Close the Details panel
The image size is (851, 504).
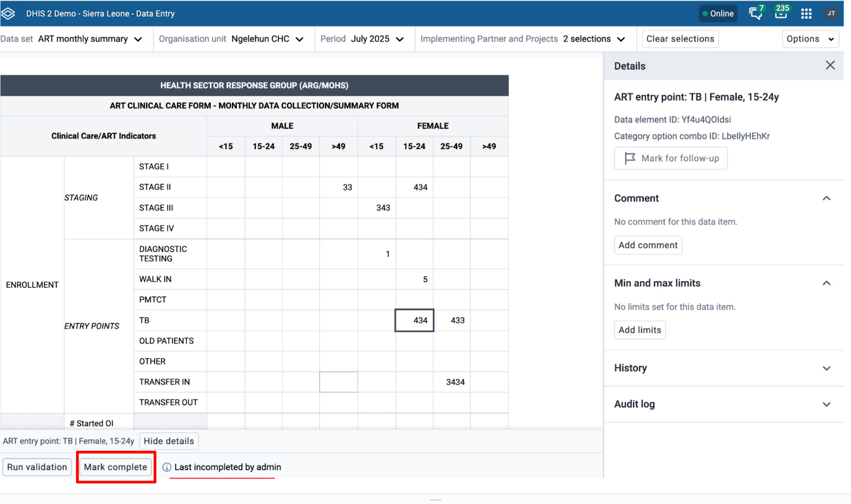[x=830, y=65]
